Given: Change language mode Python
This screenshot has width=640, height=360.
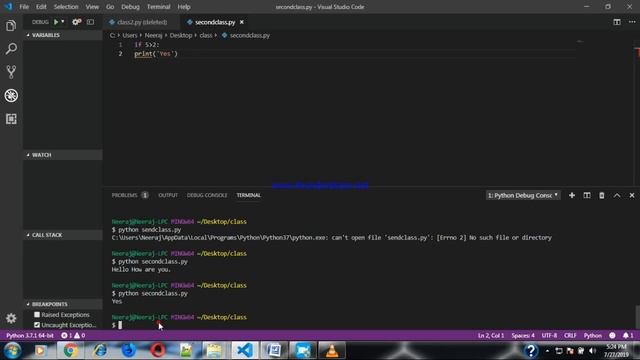Looking at the screenshot, I should tap(592, 336).
